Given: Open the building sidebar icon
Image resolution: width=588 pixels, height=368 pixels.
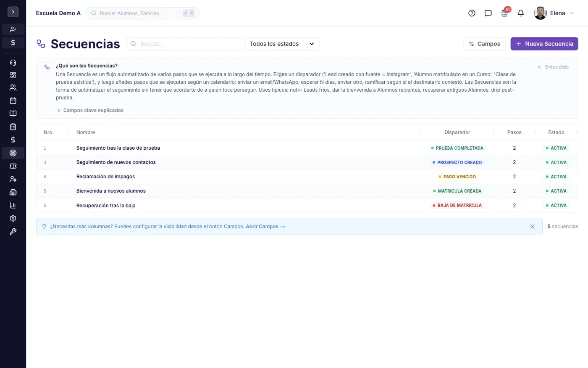Looking at the screenshot, I should (13, 192).
